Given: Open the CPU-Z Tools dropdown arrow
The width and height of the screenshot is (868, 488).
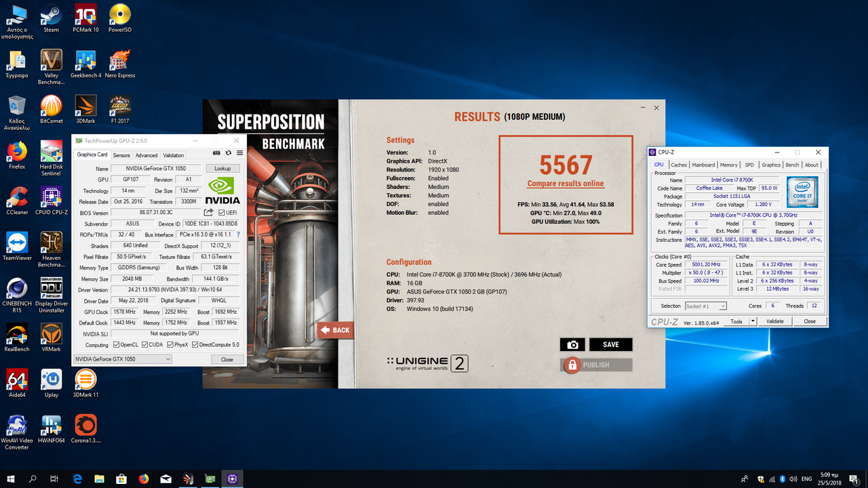Looking at the screenshot, I should tap(753, 322).
